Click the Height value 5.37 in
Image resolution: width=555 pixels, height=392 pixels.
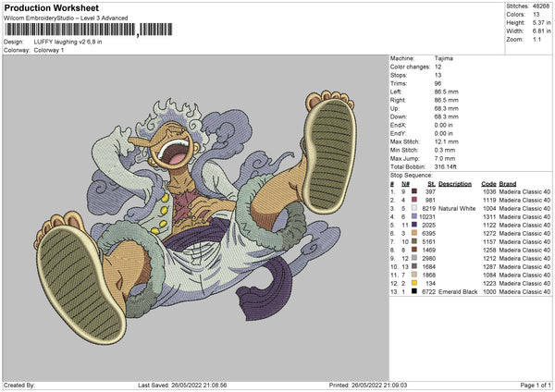(541, 22)
